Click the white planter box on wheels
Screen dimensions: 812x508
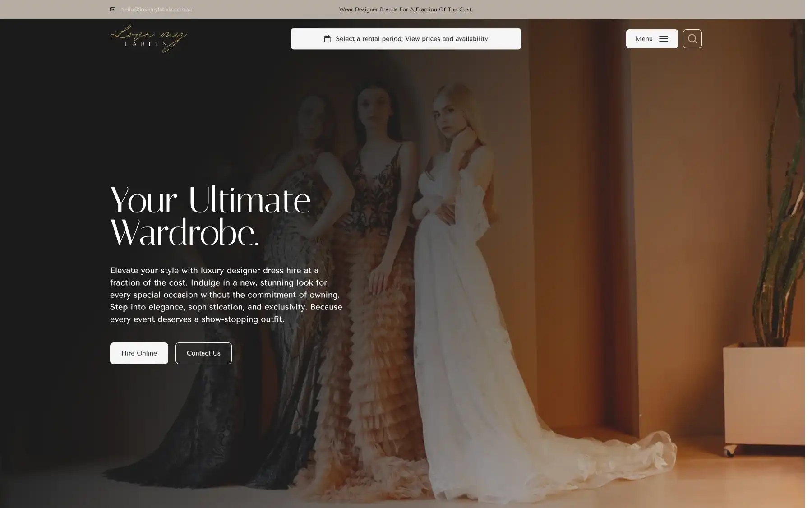point(762,397)
